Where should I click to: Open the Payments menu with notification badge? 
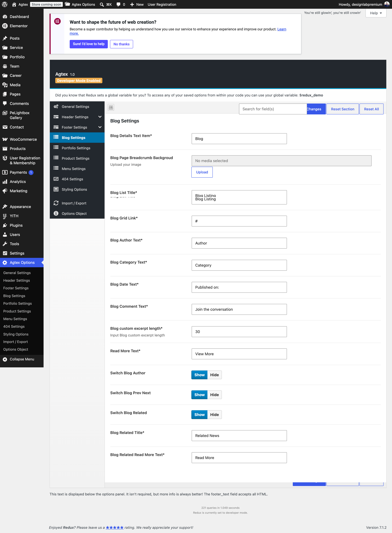tap(22, 172)
